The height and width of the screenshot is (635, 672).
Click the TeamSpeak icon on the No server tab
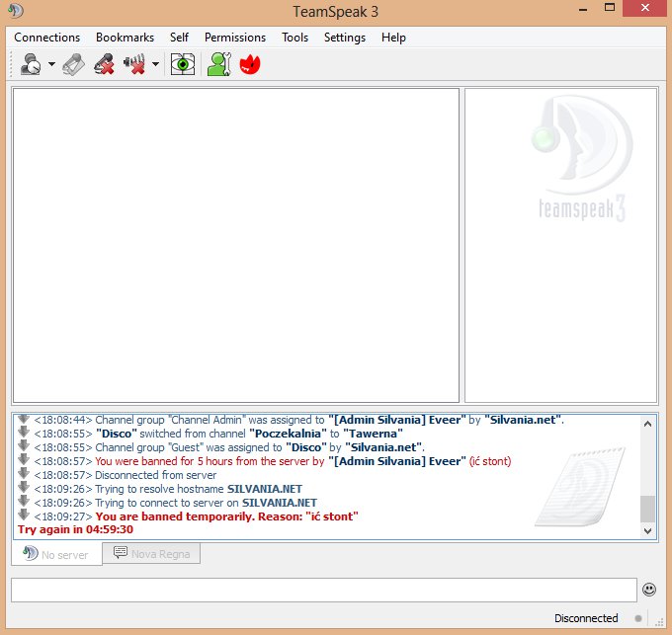[31, 553]
